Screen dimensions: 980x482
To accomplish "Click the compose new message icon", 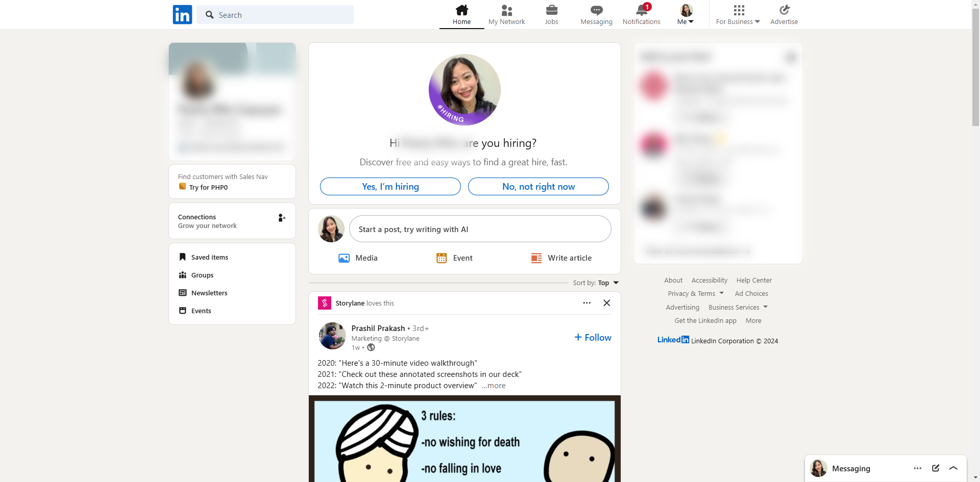I will click(x=936, y=468).
